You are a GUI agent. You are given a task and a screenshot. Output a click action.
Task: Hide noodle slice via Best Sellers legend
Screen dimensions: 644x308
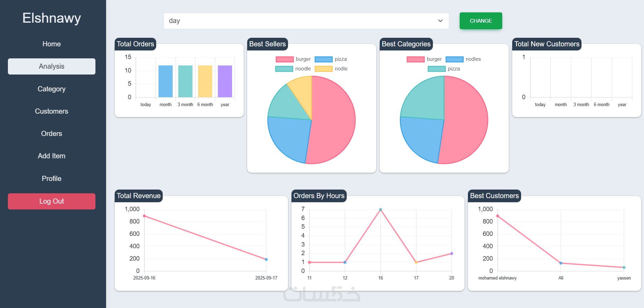click(293, 69)
